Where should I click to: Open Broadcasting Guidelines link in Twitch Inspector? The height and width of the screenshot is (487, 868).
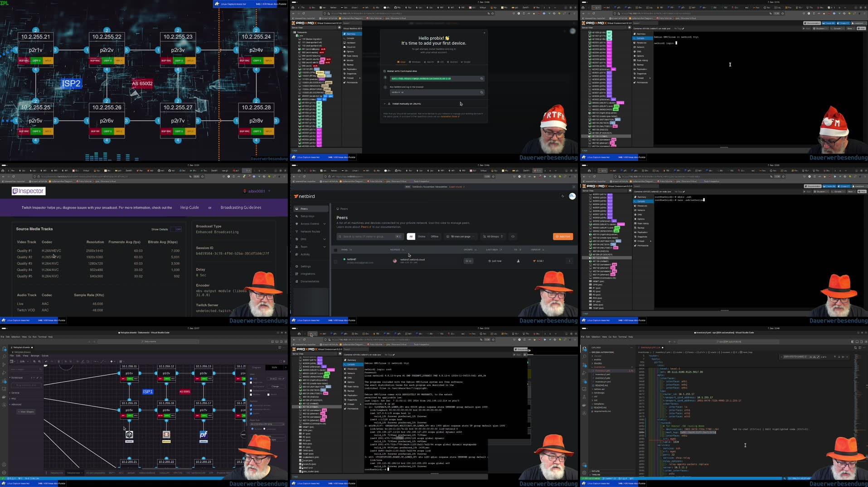241,207
